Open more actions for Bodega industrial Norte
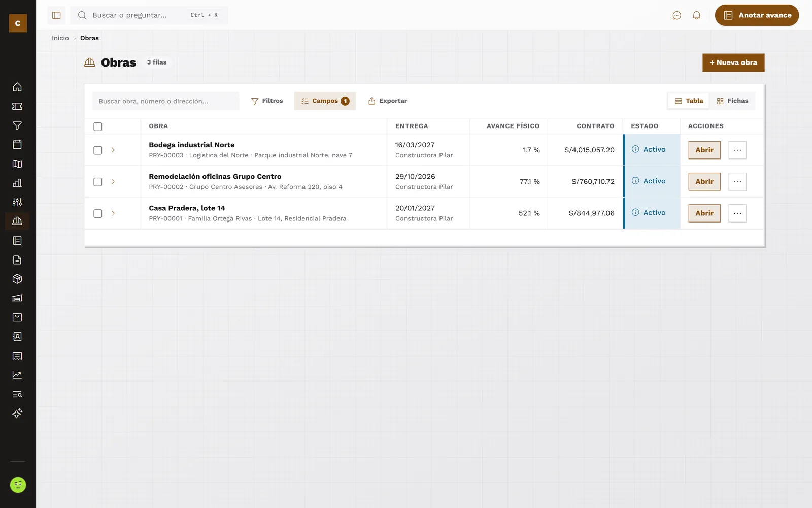The height and width of the screenshot is (508, 812). (x=737, y=150)
